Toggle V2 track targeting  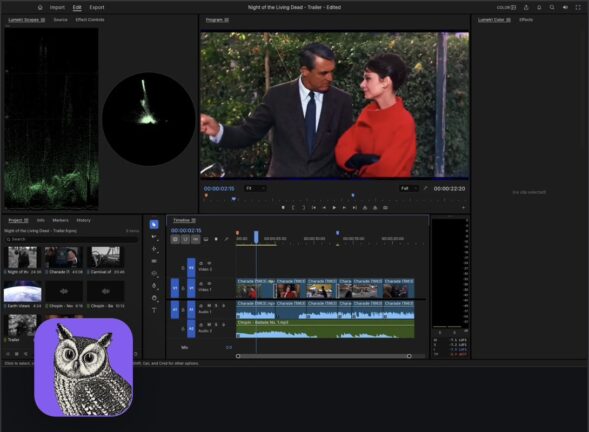coord(191,268)
